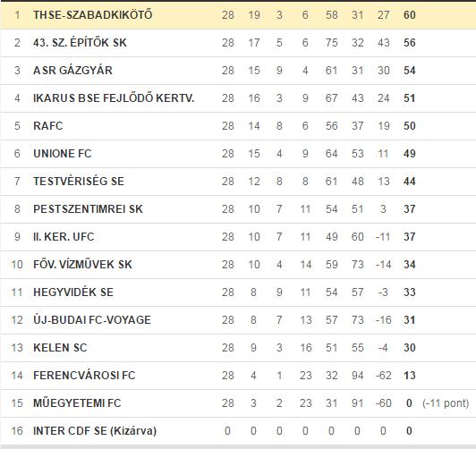Open the KELEN SC team link
The width and height of the screenshot is (476, 449).
60,348
